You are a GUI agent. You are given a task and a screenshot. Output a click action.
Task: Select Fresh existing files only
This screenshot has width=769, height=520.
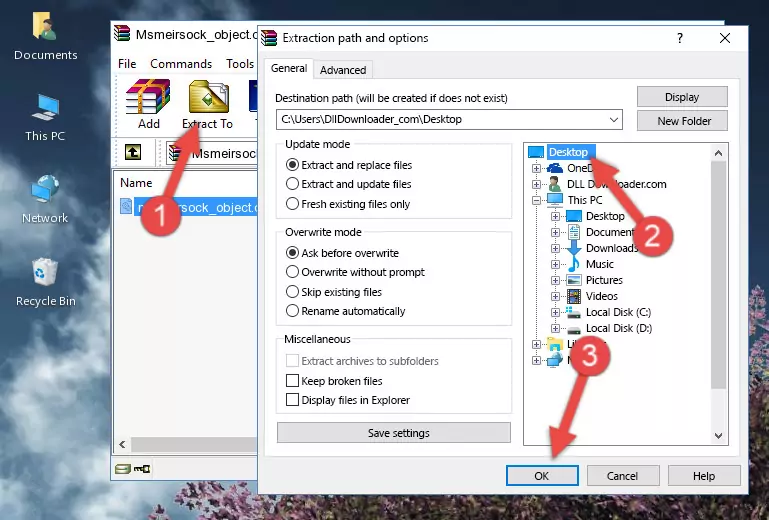[x=348, y=204]
